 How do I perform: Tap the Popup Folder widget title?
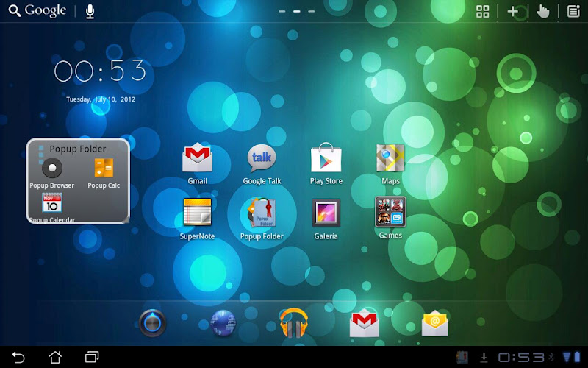coord(78,149)
